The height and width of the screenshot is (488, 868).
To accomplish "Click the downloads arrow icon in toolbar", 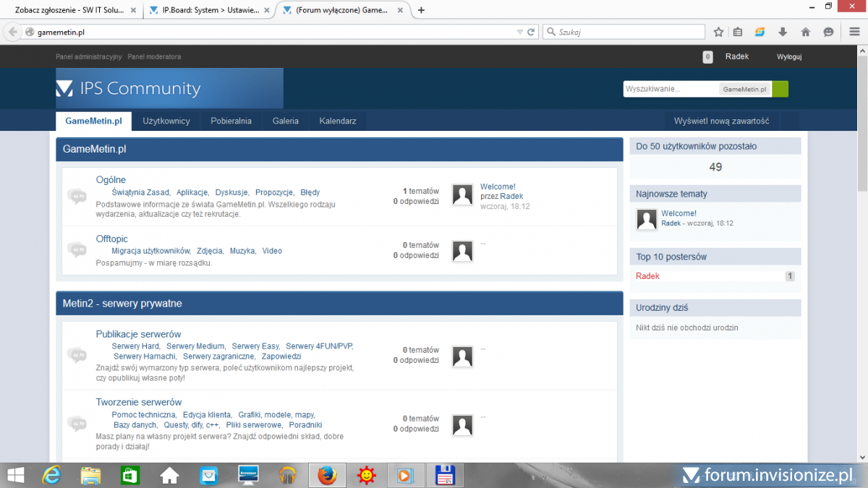I will (783, 32).
